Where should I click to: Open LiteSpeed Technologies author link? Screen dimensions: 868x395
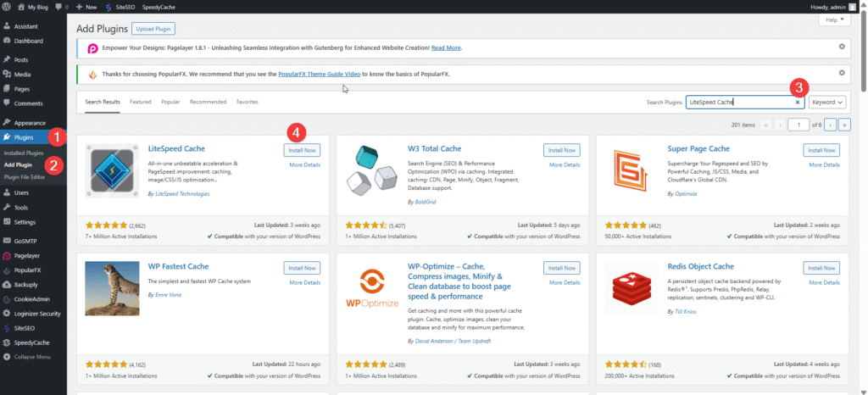coord(181,194)
